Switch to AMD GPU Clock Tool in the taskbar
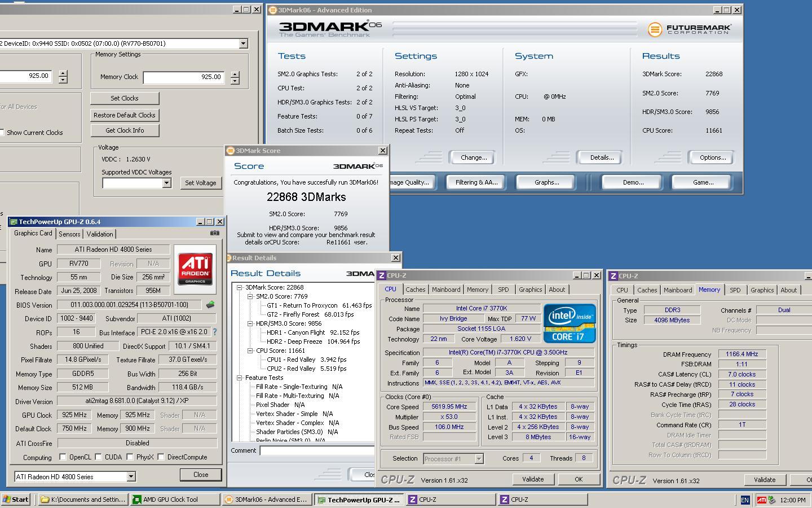812x508 pixels. 175,500
